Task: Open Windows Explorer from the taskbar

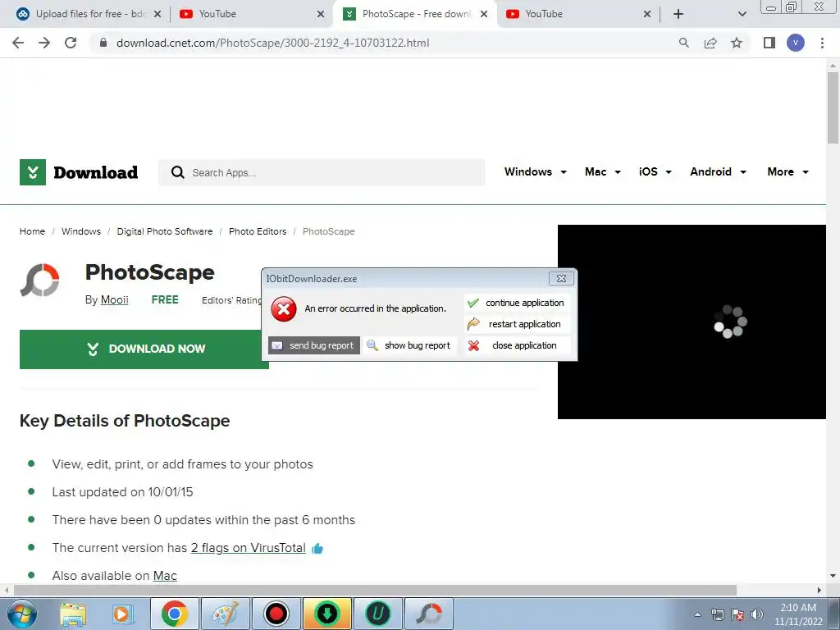Action: tap(73, 614)
